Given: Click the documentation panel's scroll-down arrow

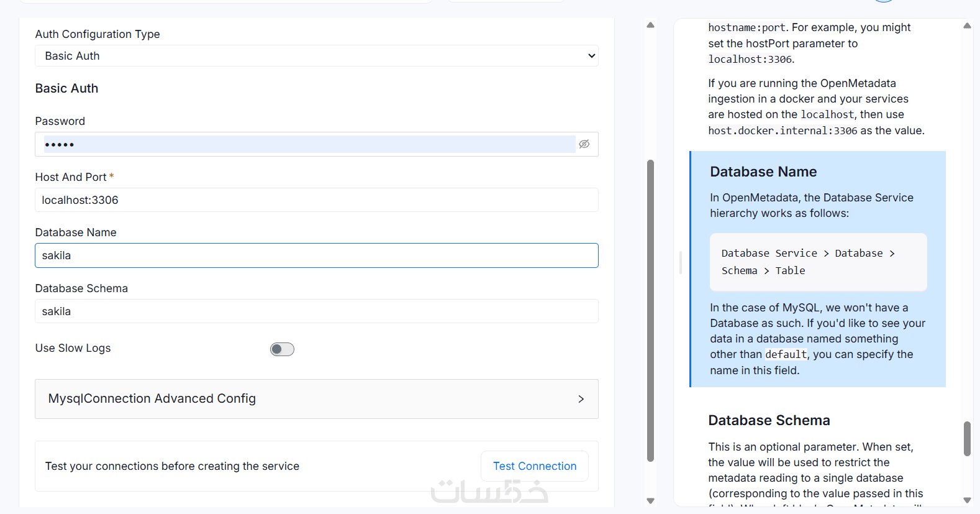Looking at the screenshot, I should point(967,500).
